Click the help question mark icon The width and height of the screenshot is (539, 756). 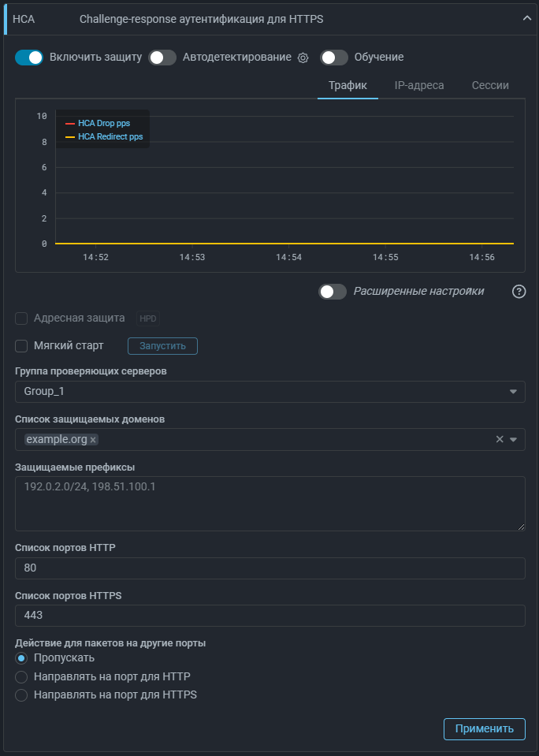[x=519, y=292]
